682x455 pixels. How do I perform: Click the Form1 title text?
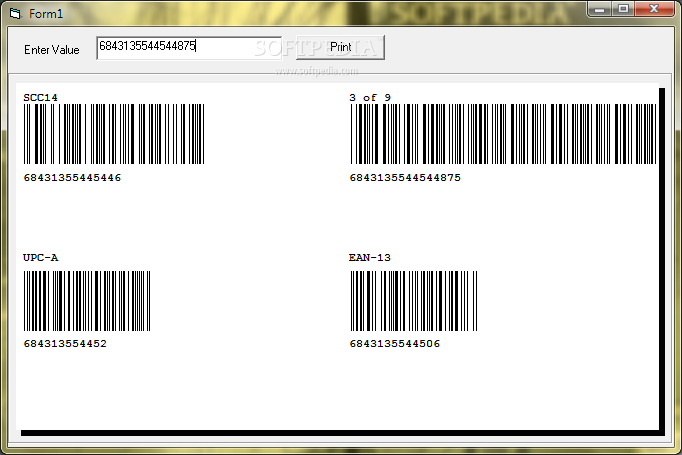click(x=46, y=14)
